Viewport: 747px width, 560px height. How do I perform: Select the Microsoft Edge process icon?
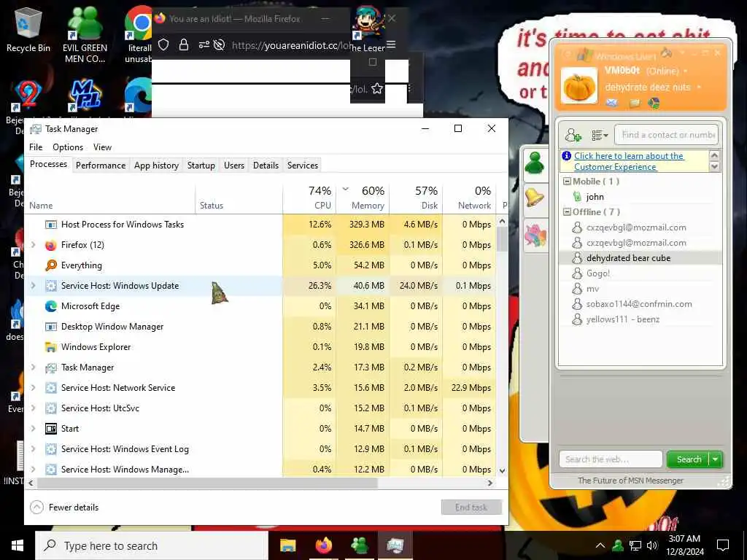[x=51, y=306]
